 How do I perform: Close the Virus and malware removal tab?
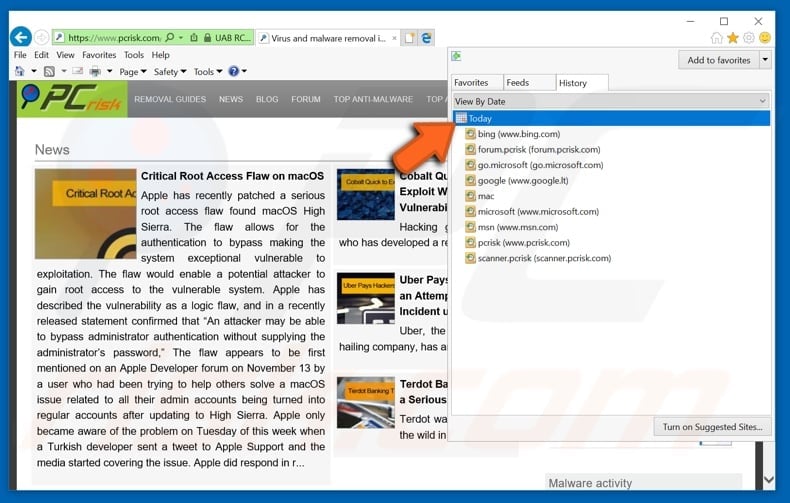pos(394,38)
